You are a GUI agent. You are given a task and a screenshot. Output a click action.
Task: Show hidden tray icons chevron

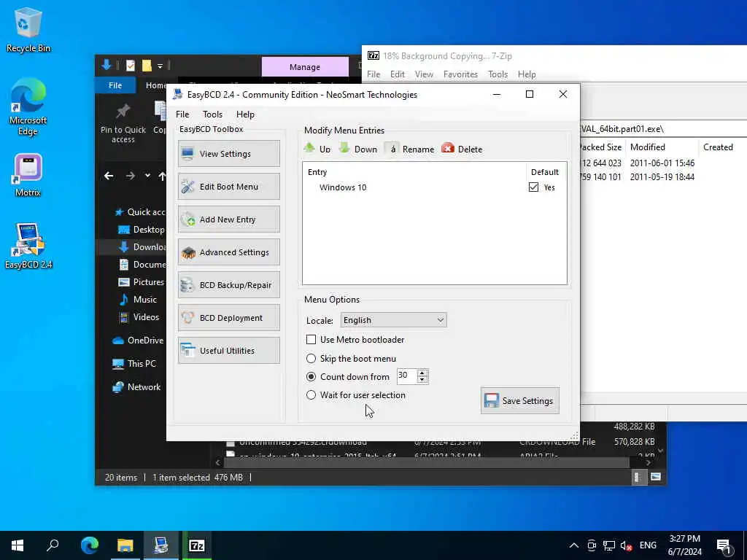tap(574, 545)
